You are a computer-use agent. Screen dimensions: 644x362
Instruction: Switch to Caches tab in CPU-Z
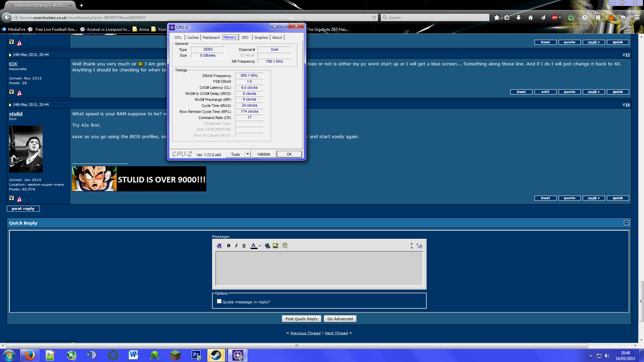[x=193, y=38]
